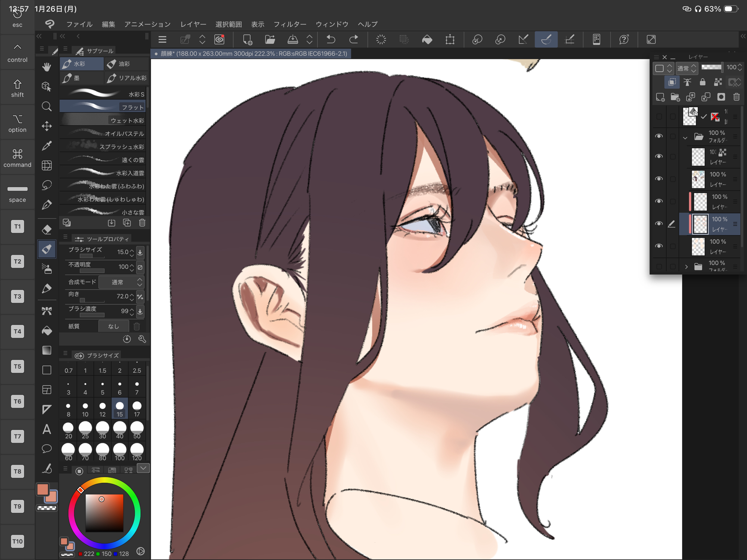Select the Hand move-canvas tool
Image resolution: width=747 pixels, height=560 pixels.
pos(47,67)
